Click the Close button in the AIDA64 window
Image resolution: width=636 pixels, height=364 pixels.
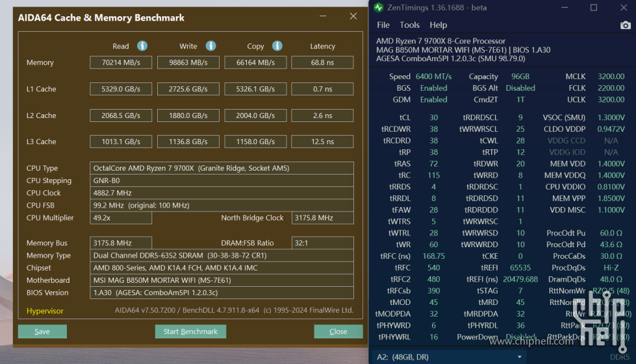tap(338, 332)
